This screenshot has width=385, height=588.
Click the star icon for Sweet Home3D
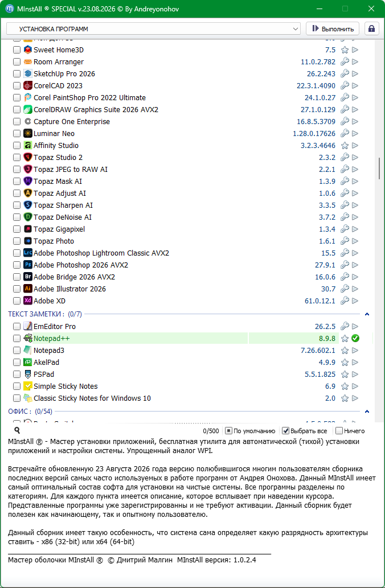click(345, 50)
